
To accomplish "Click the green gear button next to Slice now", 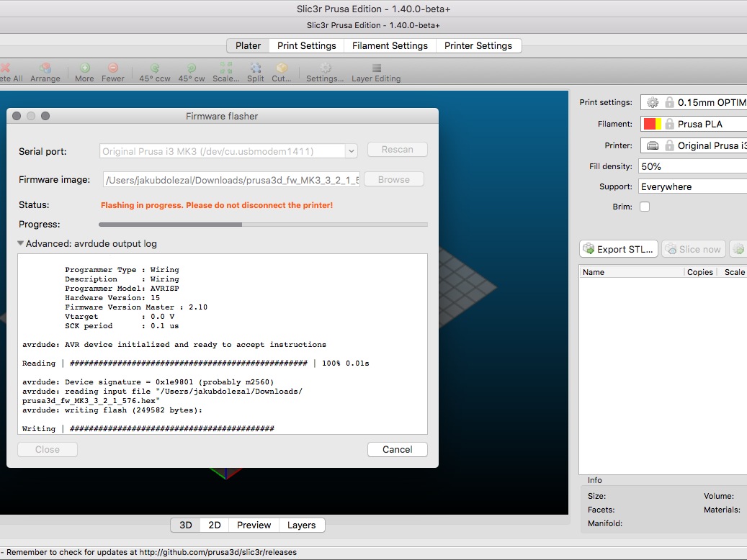I will tap(738, 249).
